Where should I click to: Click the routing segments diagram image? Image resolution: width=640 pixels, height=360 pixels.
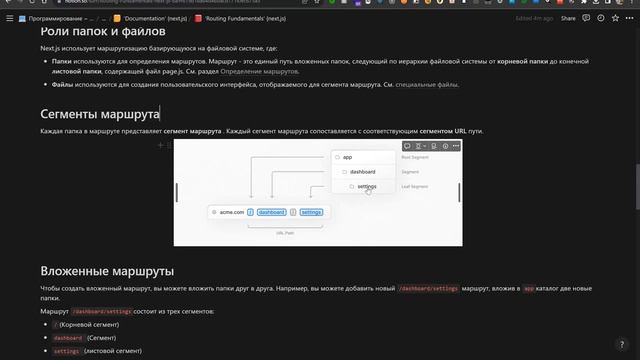click(x=318, y=193)
